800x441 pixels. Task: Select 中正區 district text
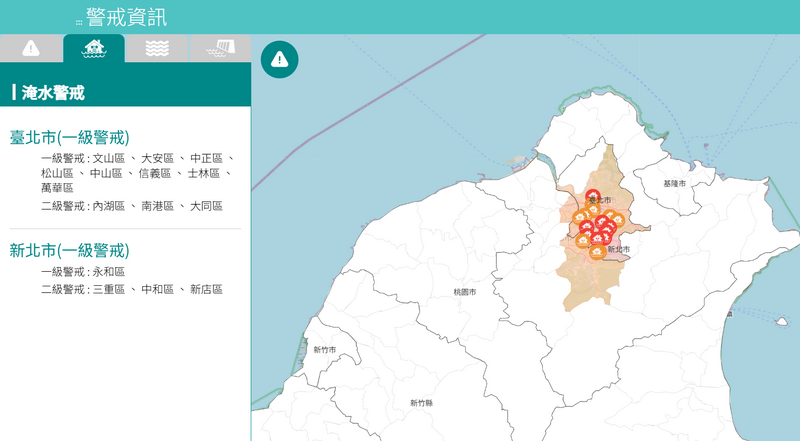point(207,159)
